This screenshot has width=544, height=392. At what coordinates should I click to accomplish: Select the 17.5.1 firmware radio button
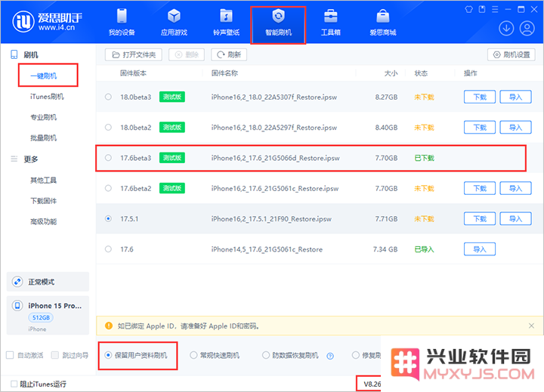[x=108, y=218]
